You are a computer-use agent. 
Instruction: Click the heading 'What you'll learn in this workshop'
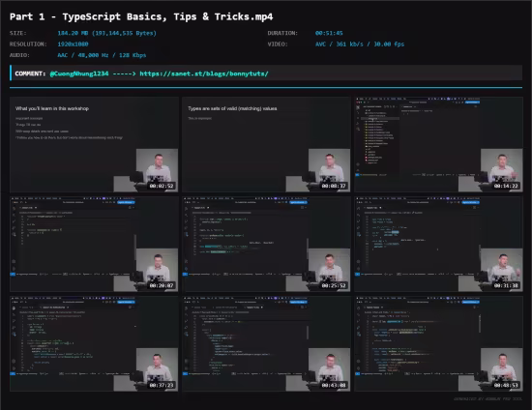pyautogui.click(x=52, y=108)
